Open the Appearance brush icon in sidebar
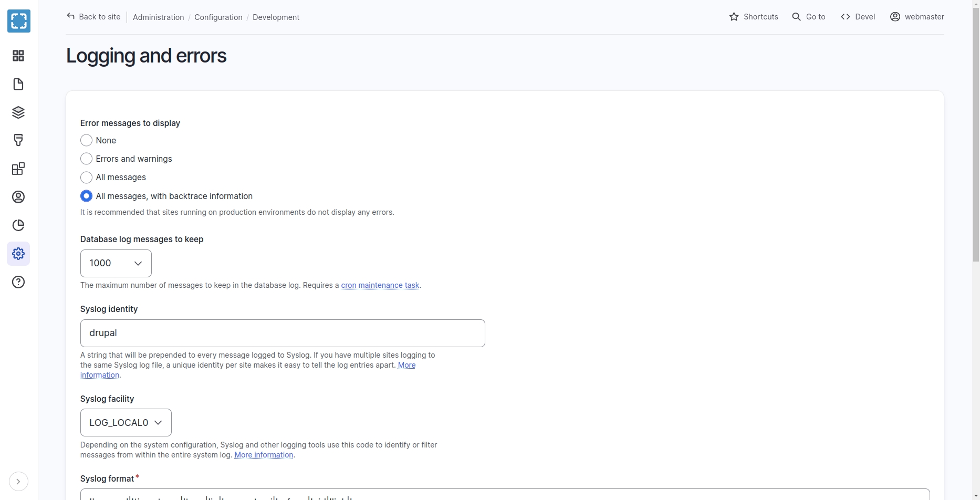This screenshot has width=980, height=500. tap(18, 140)
